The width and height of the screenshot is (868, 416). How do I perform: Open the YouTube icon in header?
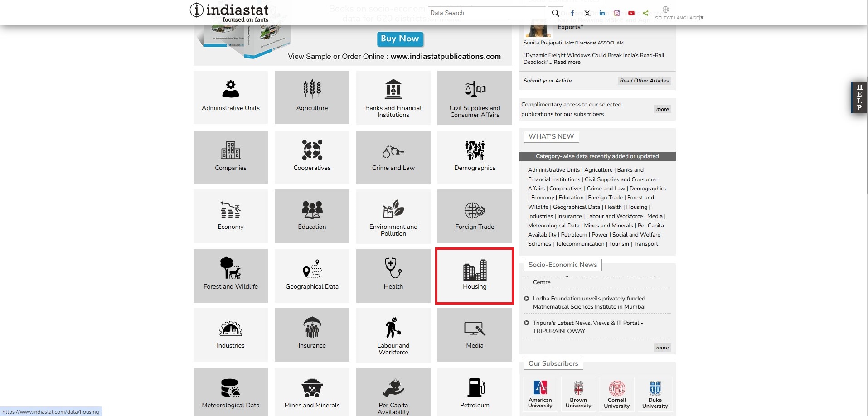631,13
